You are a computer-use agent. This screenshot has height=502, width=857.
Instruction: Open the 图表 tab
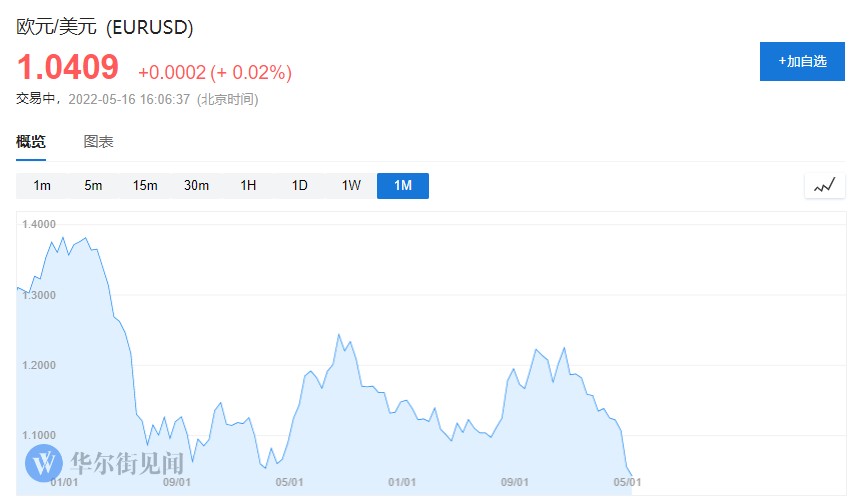pos(98,142)
